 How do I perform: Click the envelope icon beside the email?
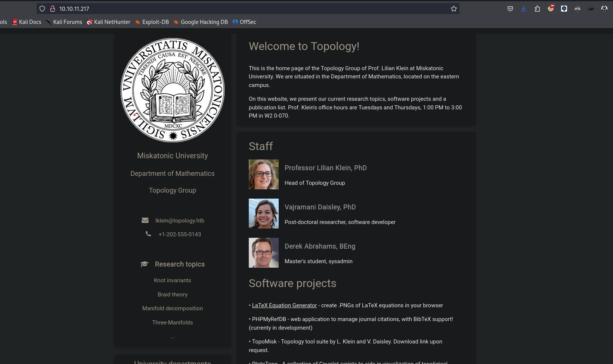tap(145, 220)
